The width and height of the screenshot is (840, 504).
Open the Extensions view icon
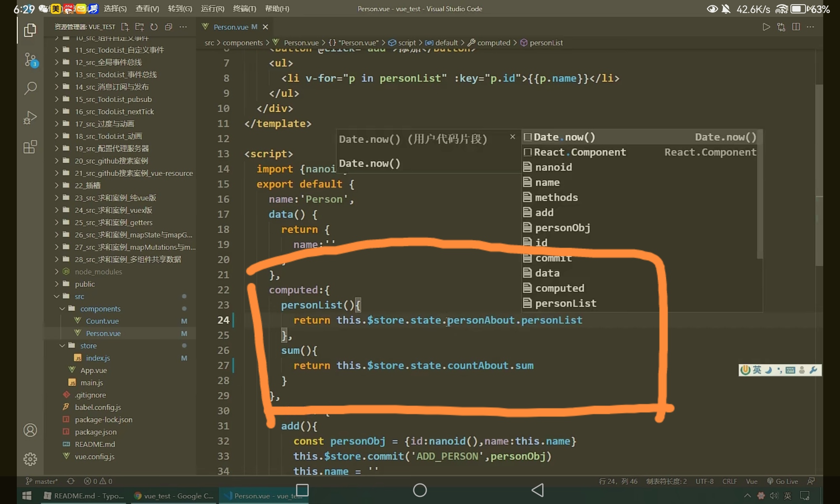[30, 147]
